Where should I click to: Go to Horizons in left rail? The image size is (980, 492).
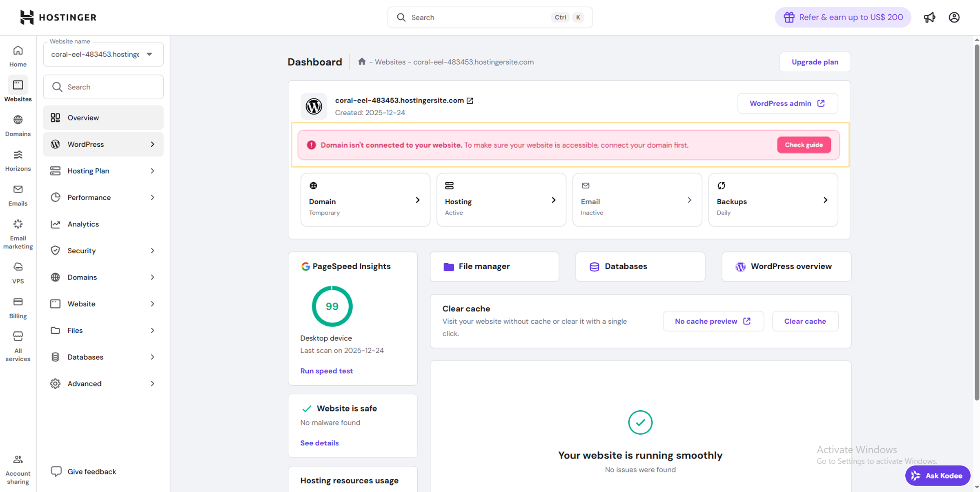(x=18, y=160)
